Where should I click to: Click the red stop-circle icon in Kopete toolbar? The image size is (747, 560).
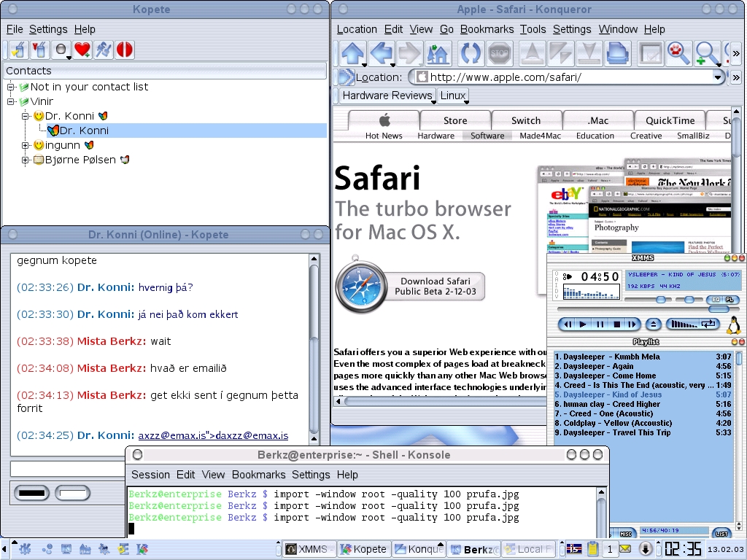[124, 50]
